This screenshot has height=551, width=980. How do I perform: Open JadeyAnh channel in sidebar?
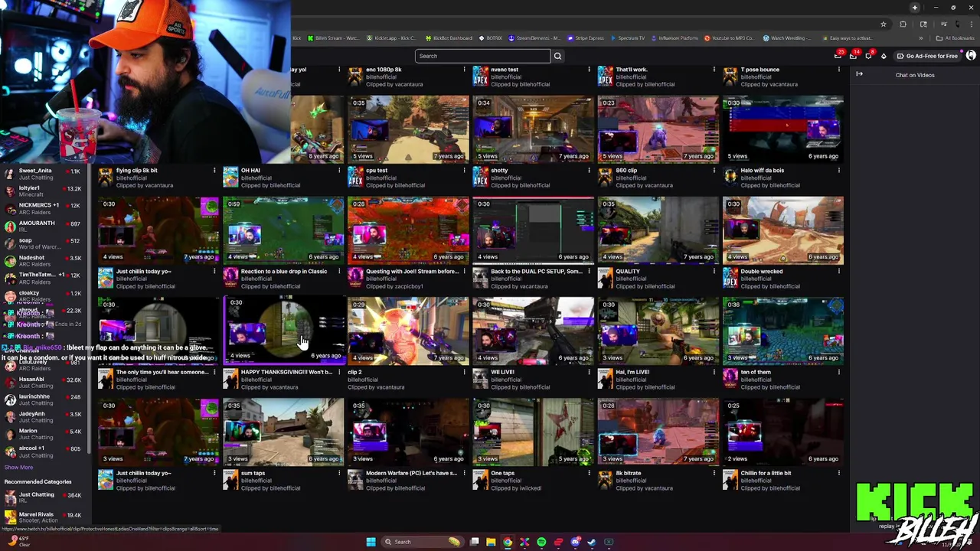[44, 417]
